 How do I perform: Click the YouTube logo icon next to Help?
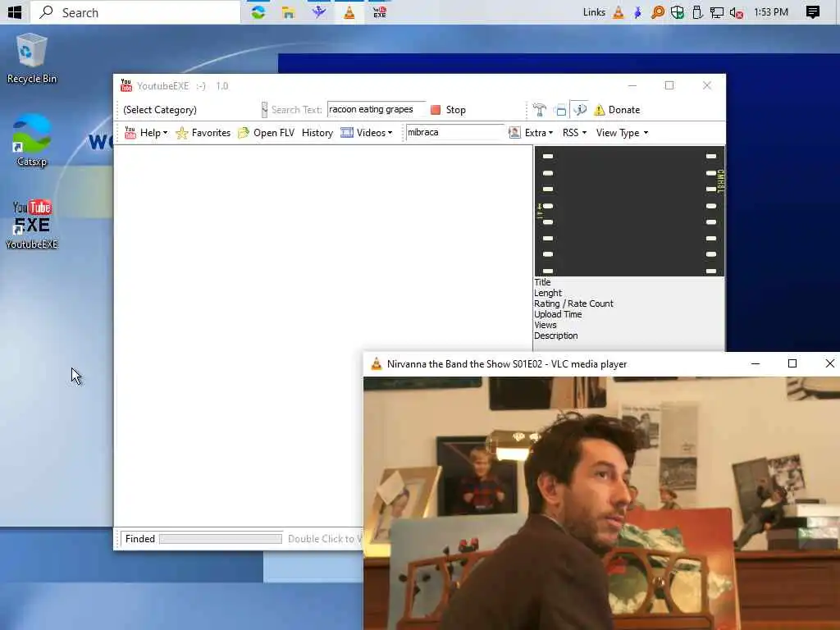(130, 132)
